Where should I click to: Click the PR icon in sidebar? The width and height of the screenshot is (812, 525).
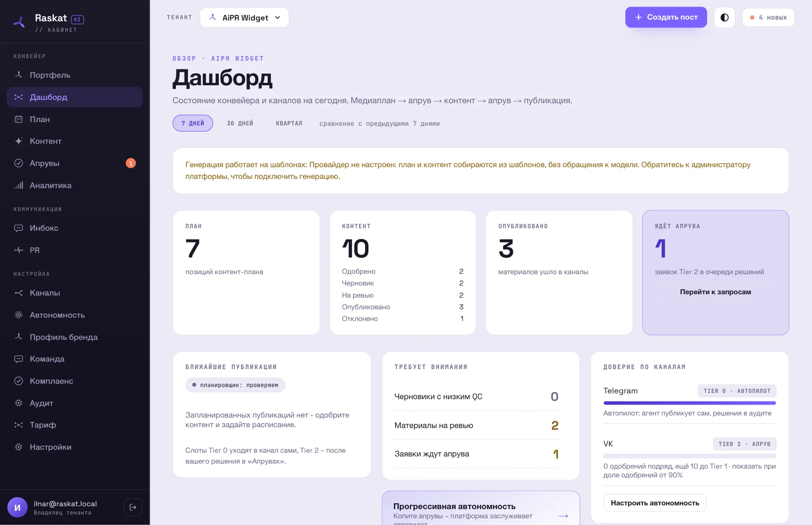tap(18, 250)
